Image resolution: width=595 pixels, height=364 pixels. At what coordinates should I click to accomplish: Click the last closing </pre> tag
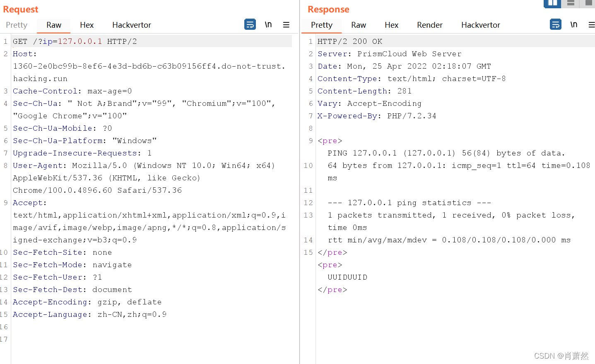click(332, 290)
